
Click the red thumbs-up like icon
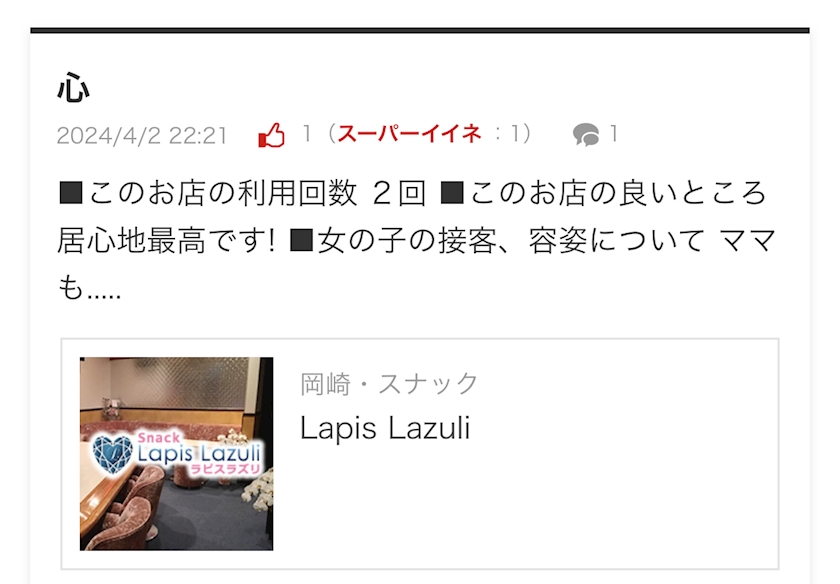tap(272, 134)
